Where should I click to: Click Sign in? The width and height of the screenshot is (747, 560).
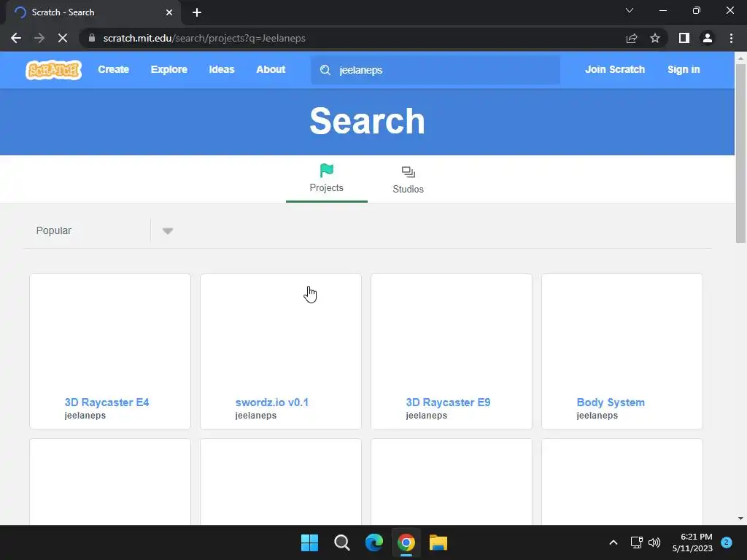click(684, 69)
